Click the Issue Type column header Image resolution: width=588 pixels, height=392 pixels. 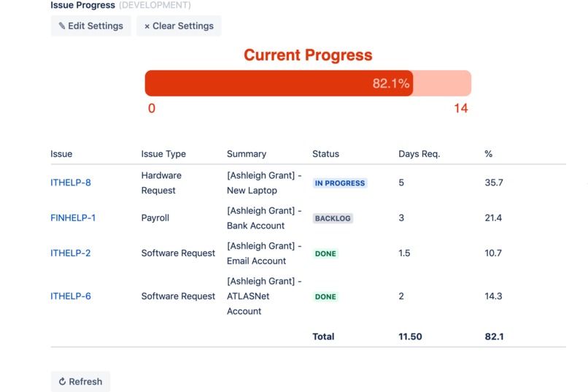(163, 154)
